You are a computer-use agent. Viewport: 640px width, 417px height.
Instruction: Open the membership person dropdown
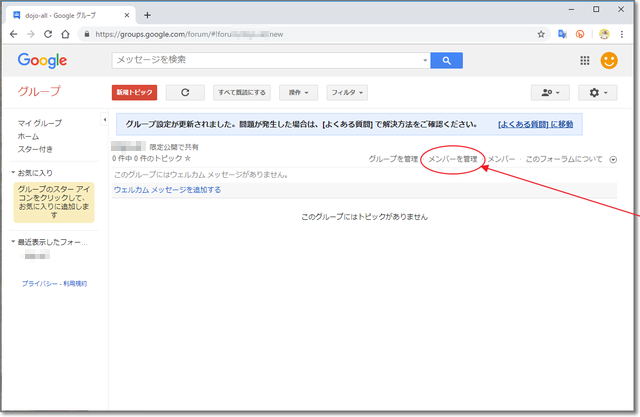pyautogui.click(x=551, y=93)
